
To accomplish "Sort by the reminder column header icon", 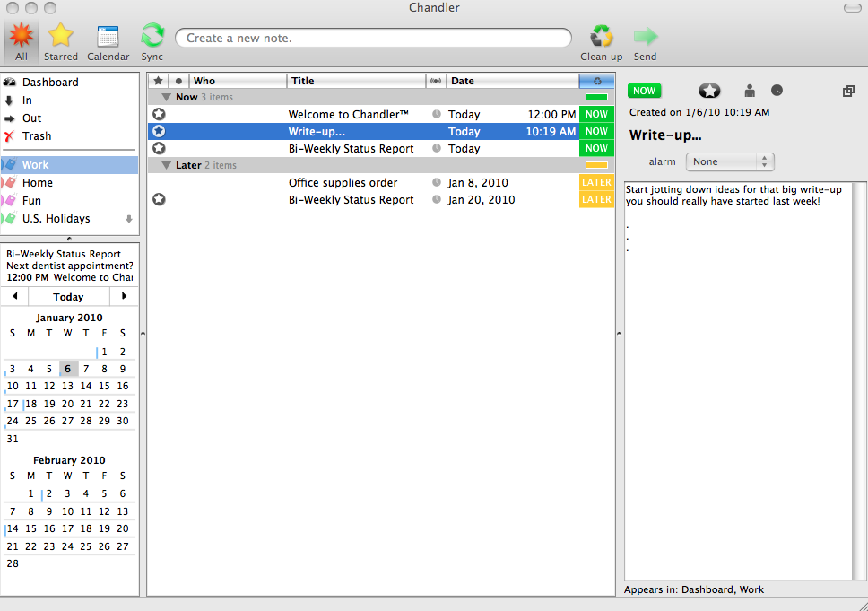I will click(436, 81).
